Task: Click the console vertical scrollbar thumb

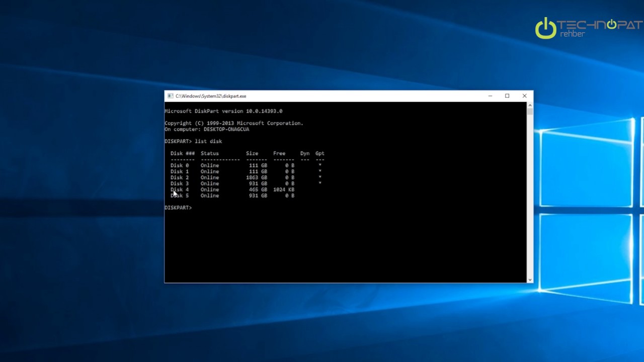Action: click(530, 112)
